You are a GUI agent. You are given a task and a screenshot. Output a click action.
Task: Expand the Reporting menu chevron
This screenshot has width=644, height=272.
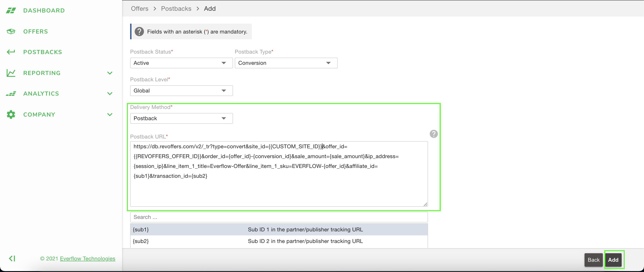tap(110, 73)
